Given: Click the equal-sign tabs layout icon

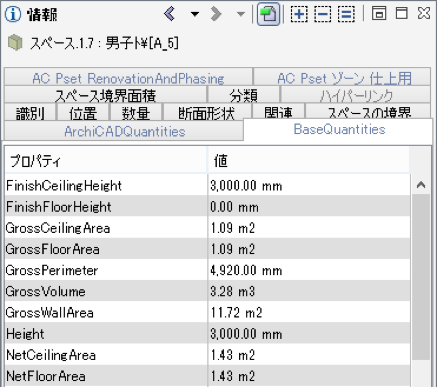Looking at the screenshot, I should pos(346,14).
